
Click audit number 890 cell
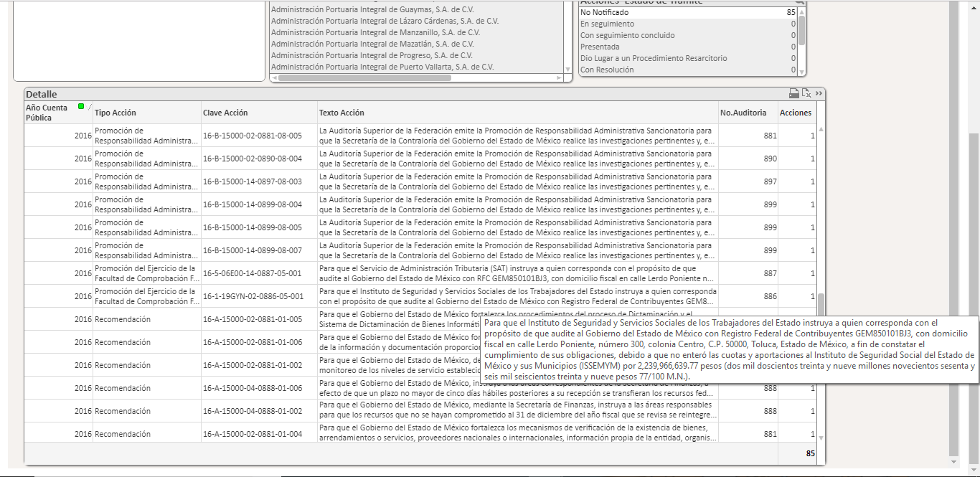click(x=748, y=159)
